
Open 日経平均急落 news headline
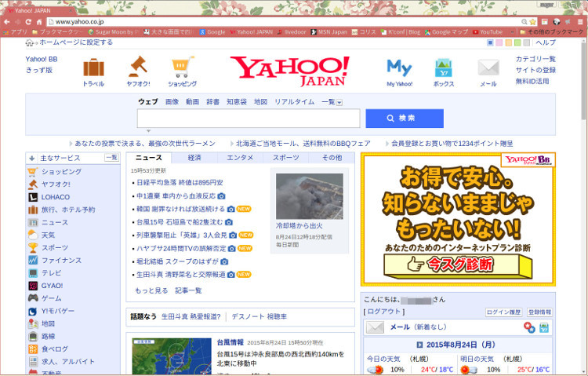pyautogui.click(x=180, y=183)
